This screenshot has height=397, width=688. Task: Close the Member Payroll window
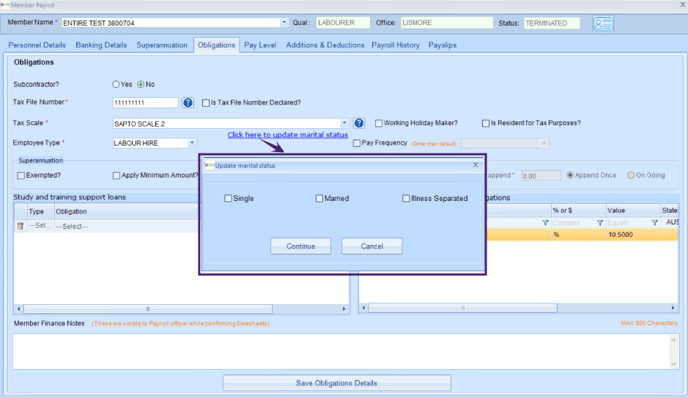tap(683, 4)
